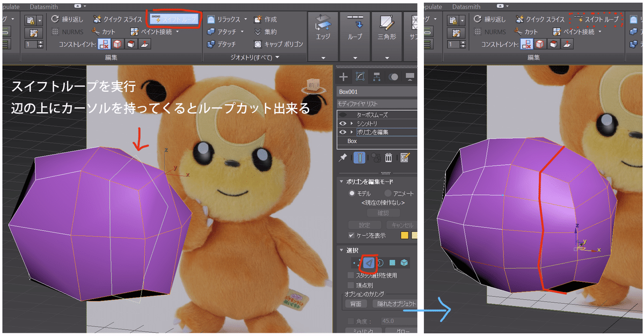
Task: Click the Detach geometry tool
Action: click(x=221, y=44)
